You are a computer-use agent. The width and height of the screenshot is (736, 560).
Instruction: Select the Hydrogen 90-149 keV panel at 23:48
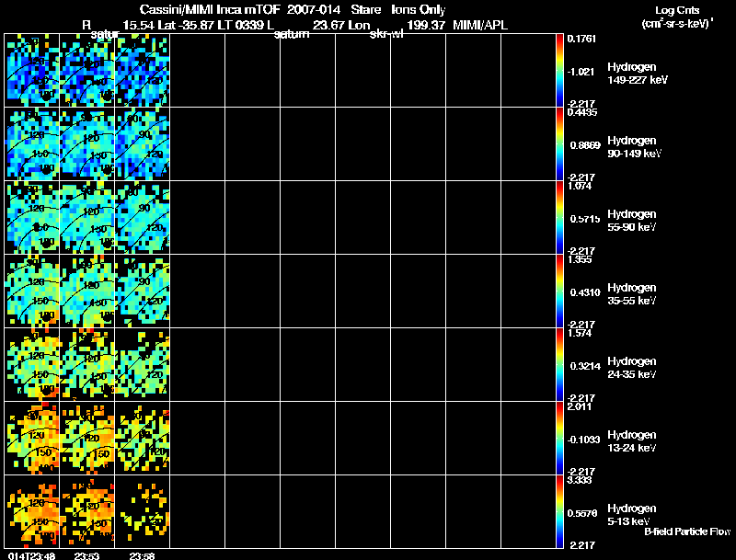32,144
